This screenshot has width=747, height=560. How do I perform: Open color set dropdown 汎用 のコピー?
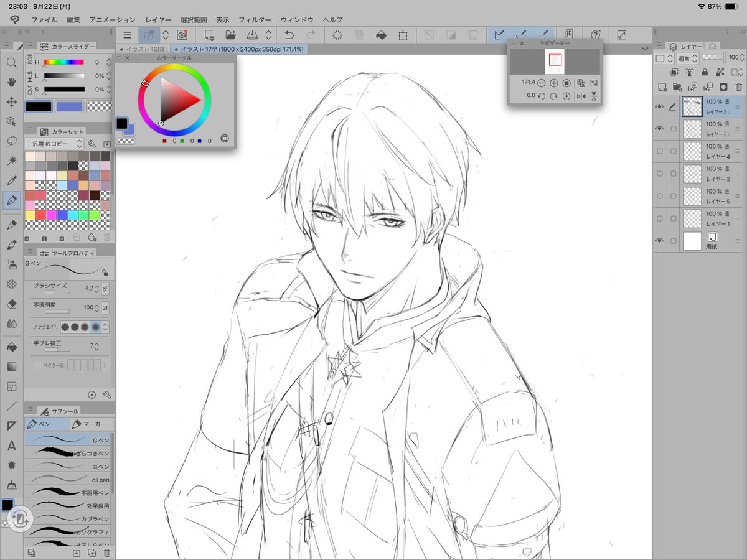(54, 144)
